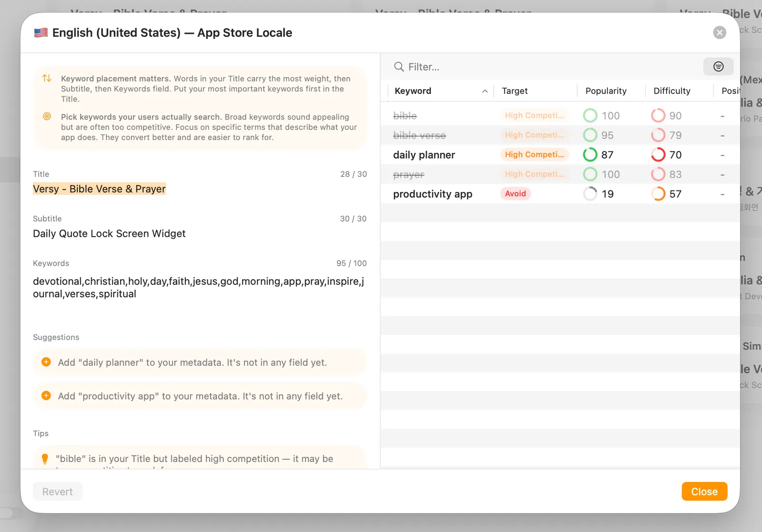Edit the Subtitle 'Daily Quote Lock Screen Widget'
The width and height of the screenshot is (762, 532).
[109, 234]
